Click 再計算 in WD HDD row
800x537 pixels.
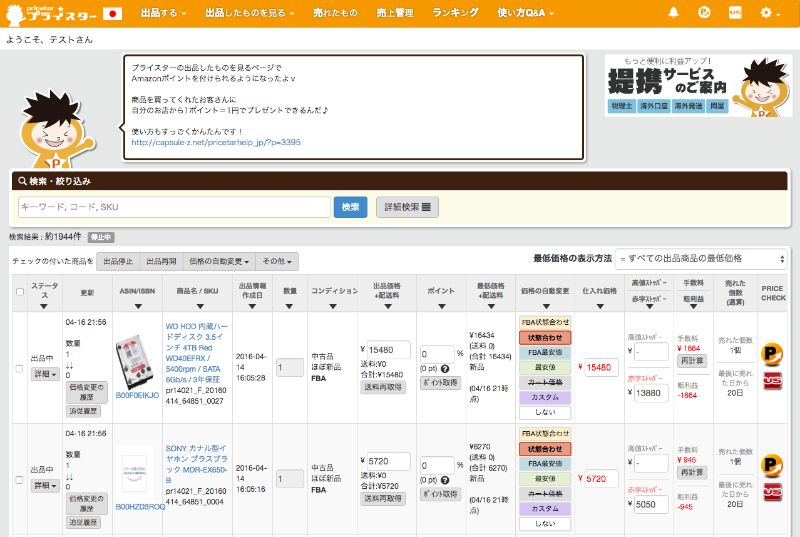click(x=692, y=361)
